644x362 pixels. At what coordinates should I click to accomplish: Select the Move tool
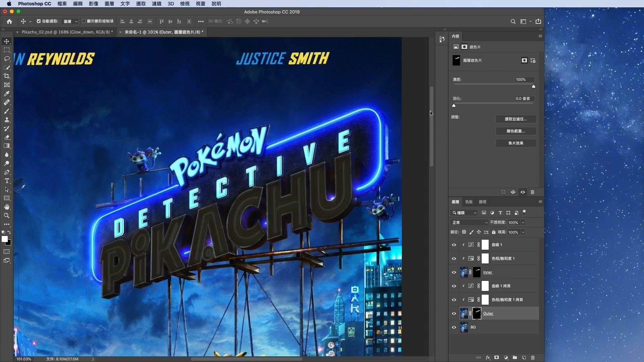[7, 41]
